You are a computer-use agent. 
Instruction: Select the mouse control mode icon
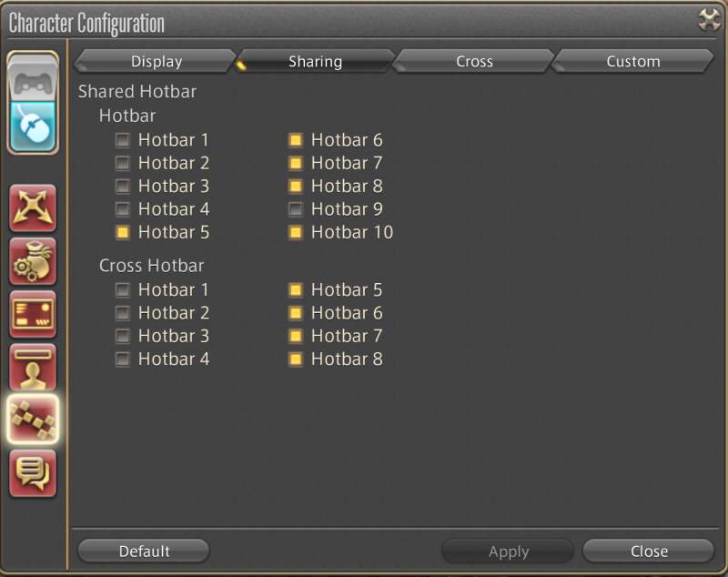click(33, 127)
